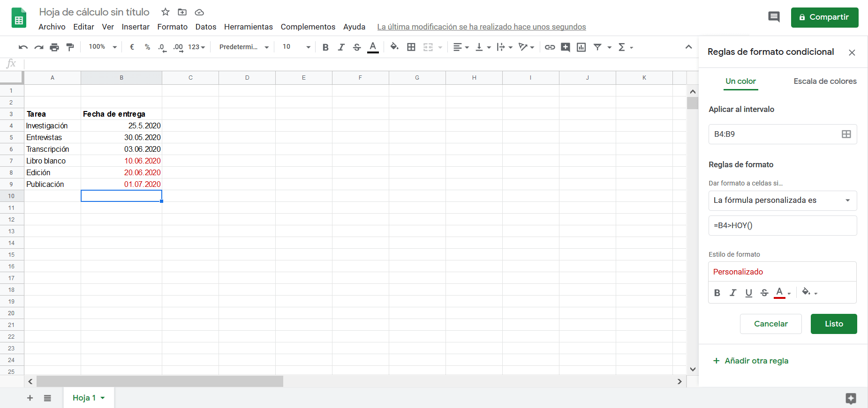The height and width of the screenshot is (408, 868).
Task: Toggle strikethrough in format style
Action: point(764,293)
